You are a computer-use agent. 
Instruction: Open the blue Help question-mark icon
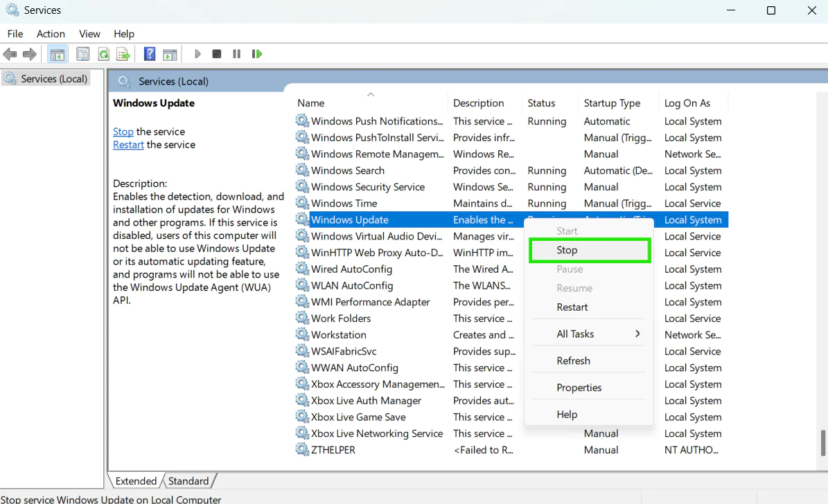click(150, 54)
